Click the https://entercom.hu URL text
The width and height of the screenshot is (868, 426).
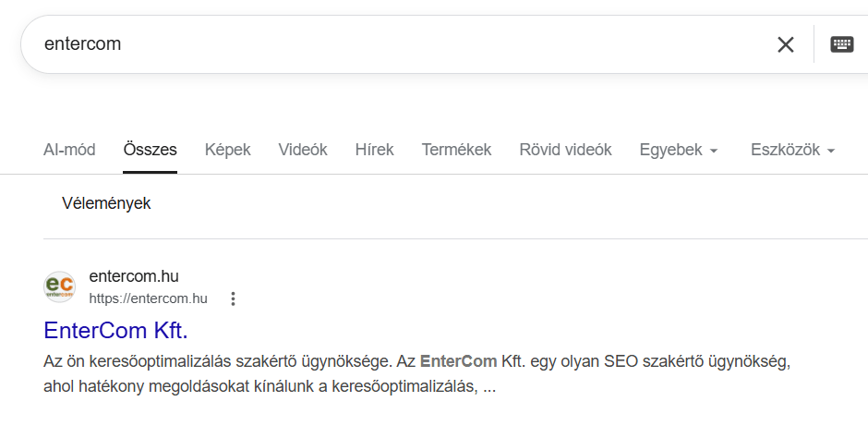coord(149,298)
